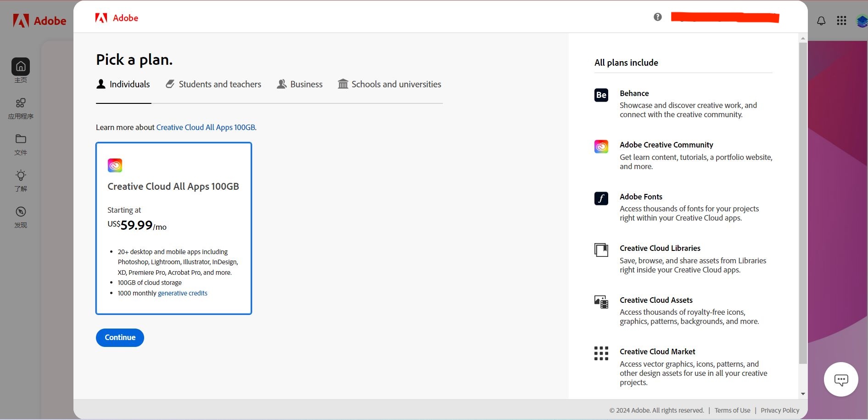Open the help question mark icon
This screenshot has height=420, width=868.
click(x=658, y=17)
